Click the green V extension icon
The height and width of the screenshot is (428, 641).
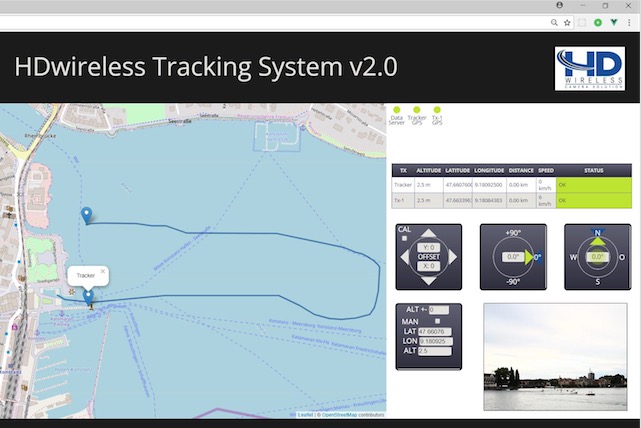(614, 22)
